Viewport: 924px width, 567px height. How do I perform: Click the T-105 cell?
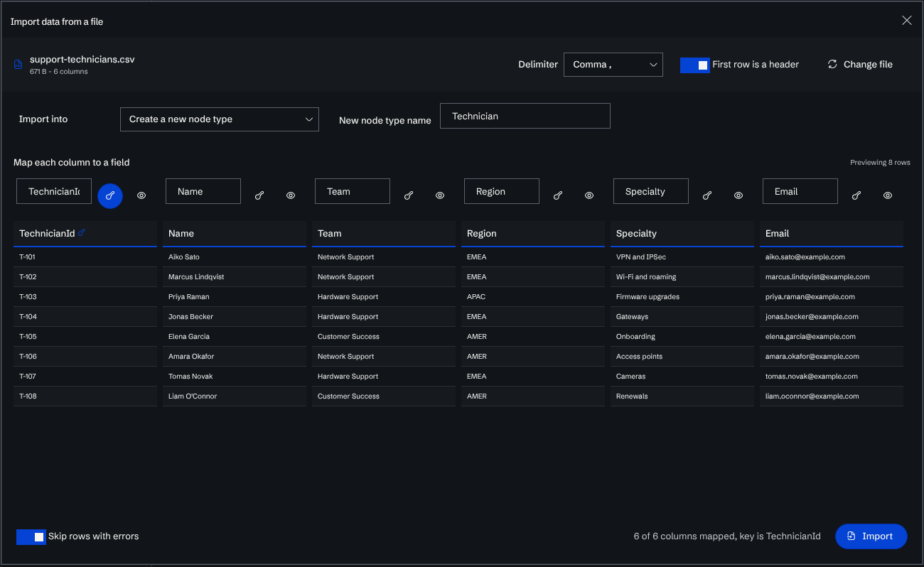point(85,337)
